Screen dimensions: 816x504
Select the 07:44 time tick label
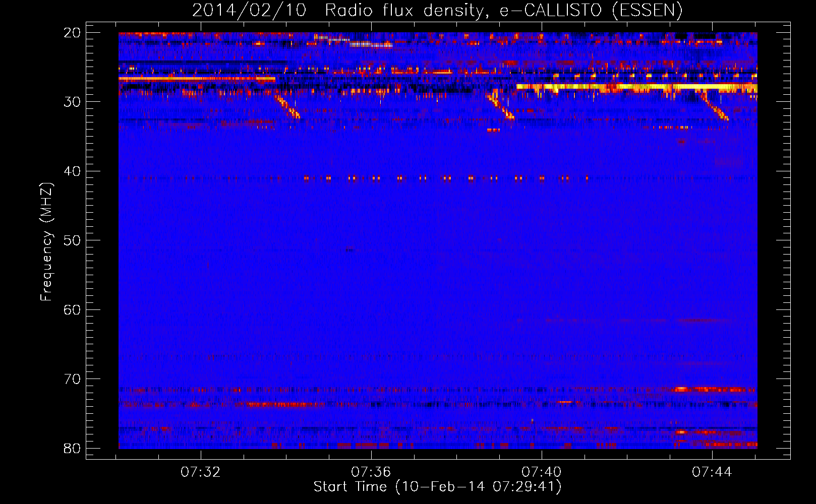tap(712, 472)
